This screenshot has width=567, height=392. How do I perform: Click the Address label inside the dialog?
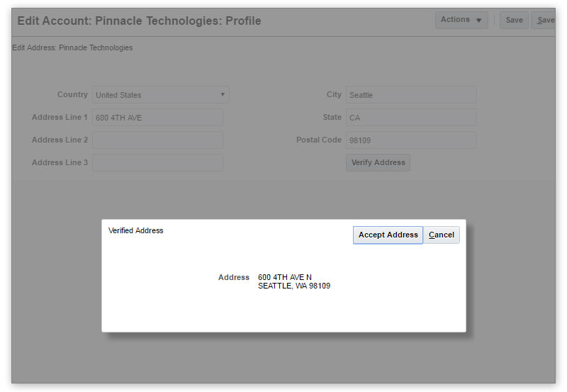pyautogui.click(x=233, y=278)
